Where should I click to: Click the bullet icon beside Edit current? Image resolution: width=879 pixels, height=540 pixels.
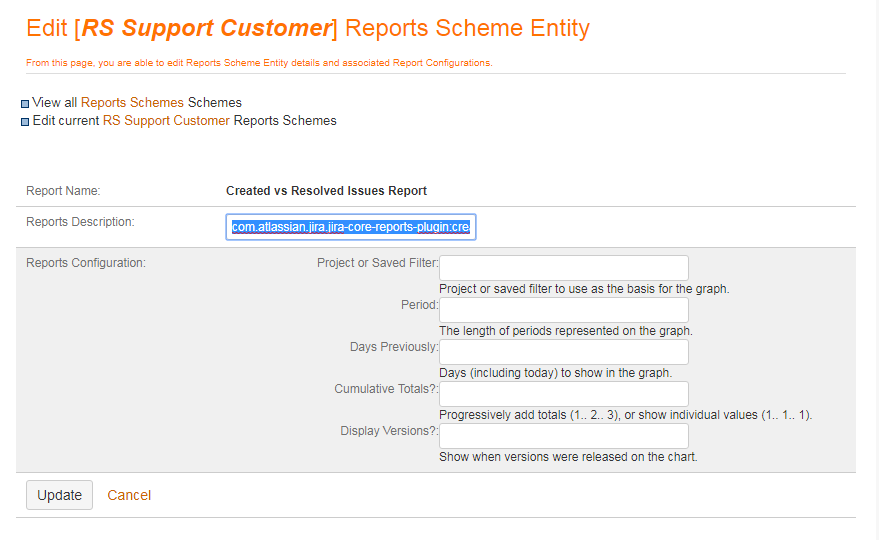pos(25,122)
